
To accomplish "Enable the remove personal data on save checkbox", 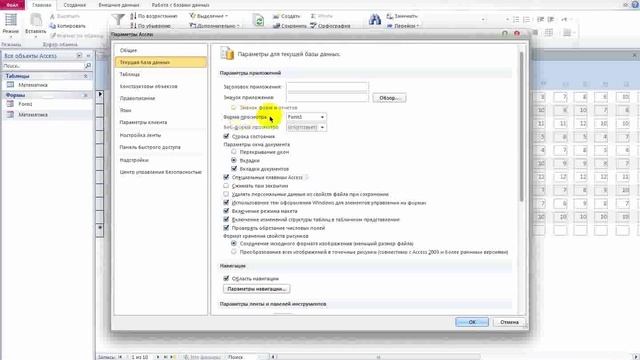I will click(x=226, y=194).
